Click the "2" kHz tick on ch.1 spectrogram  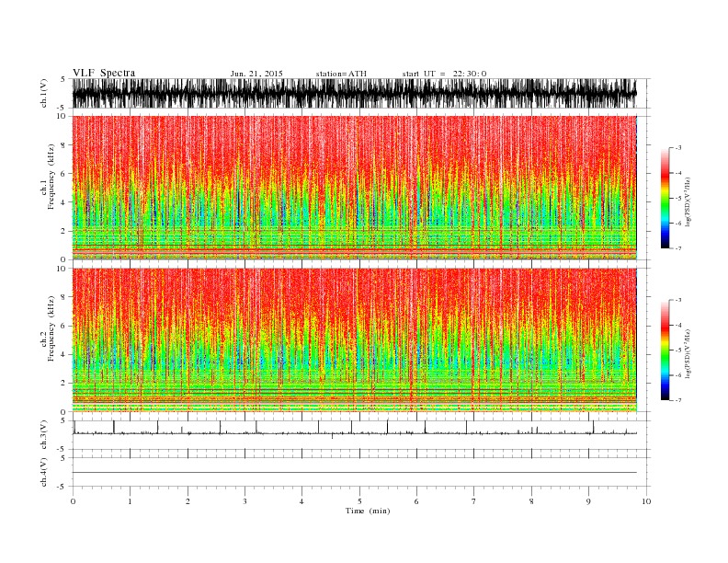point(63,231)
